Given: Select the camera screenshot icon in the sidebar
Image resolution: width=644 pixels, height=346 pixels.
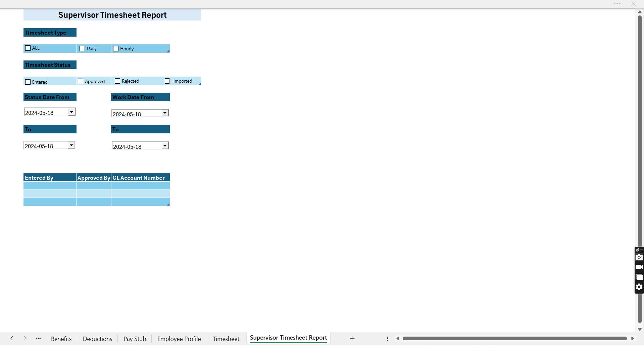Looking at the screenshot, I should point(639,257).
